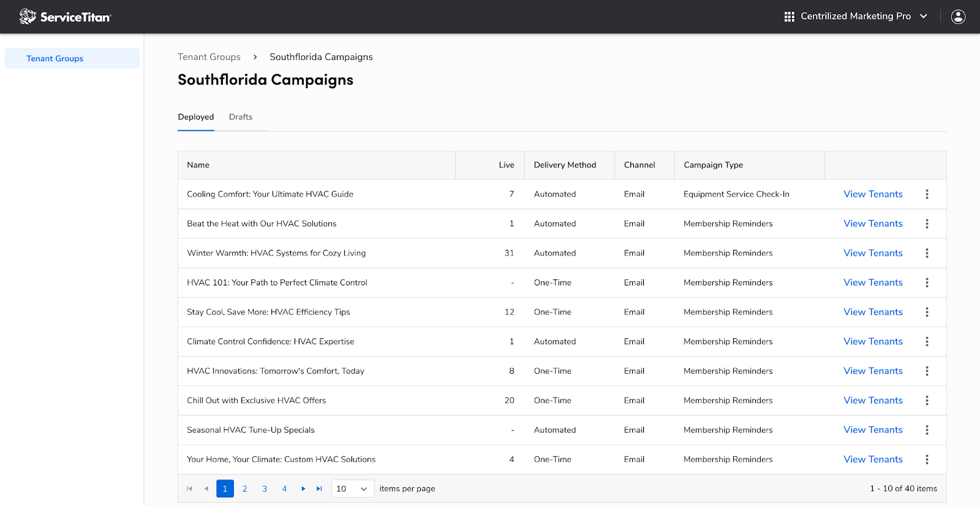This screenshot has width=980, height=506.
Task: Open kebab menu for HVAC Innovations campaign
Action: (927, 371)
